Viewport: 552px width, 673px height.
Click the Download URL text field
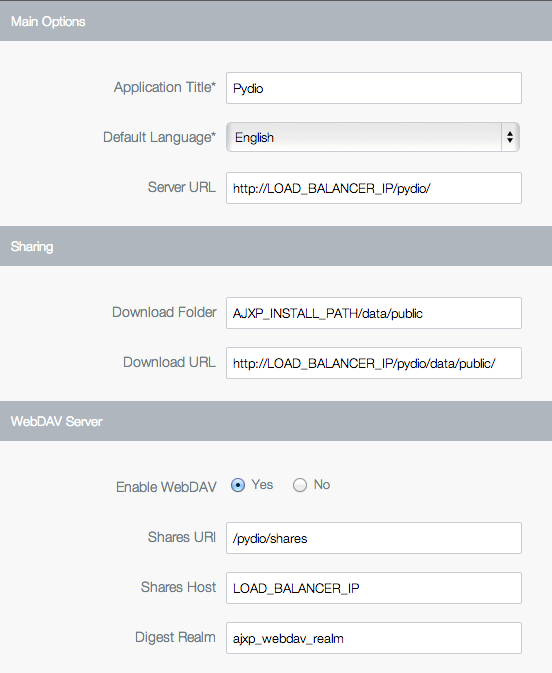(374, 363)
